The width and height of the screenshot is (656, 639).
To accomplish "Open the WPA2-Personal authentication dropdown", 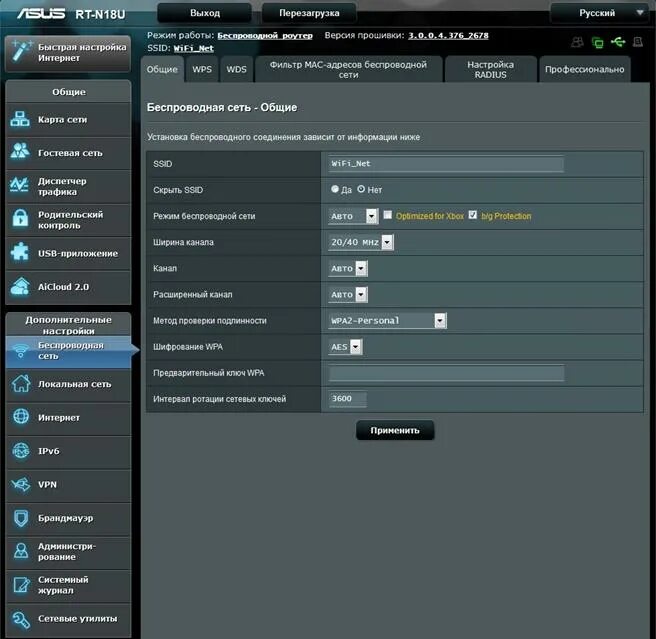I will pyautogui.click(x=387, y=321).
